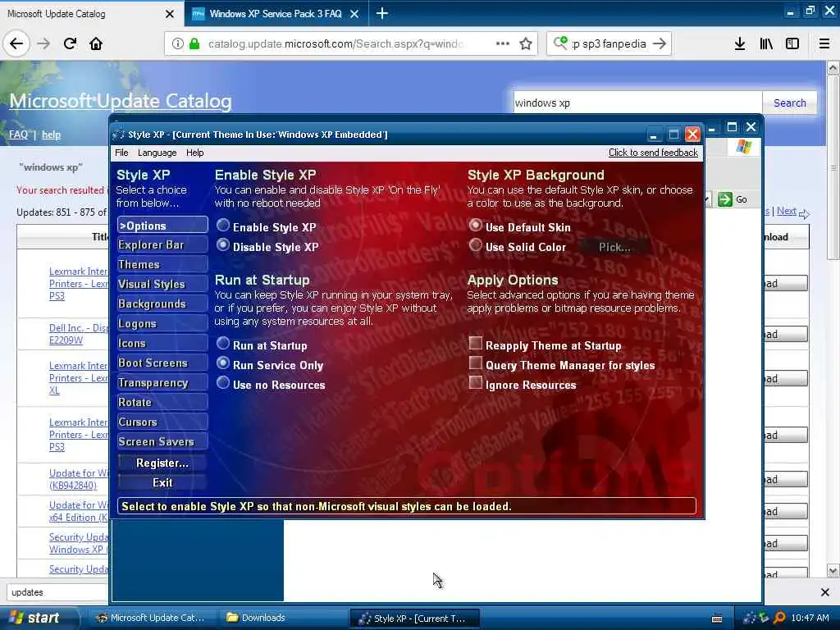Screen dimensions: 840x630
Task: Open a new tab with the plus icon
Action: click(x=382, y=13)
